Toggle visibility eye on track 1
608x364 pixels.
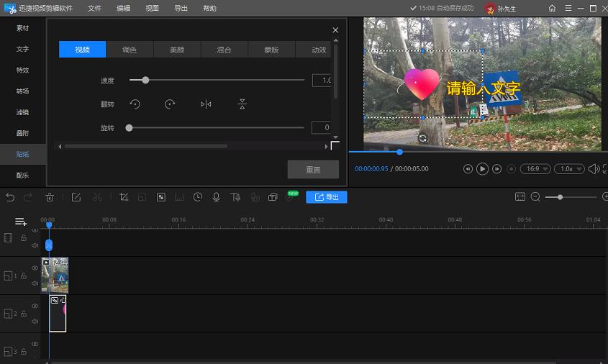coord(35,268)
